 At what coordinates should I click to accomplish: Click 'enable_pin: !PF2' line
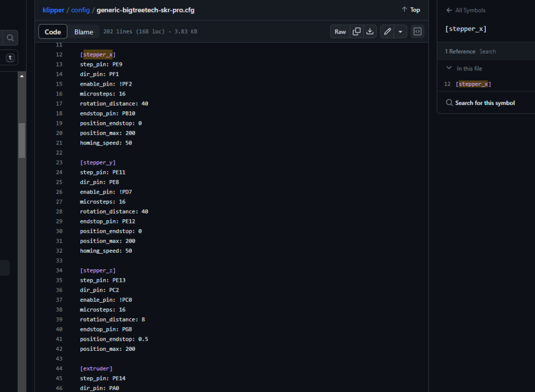click(106, 84)
